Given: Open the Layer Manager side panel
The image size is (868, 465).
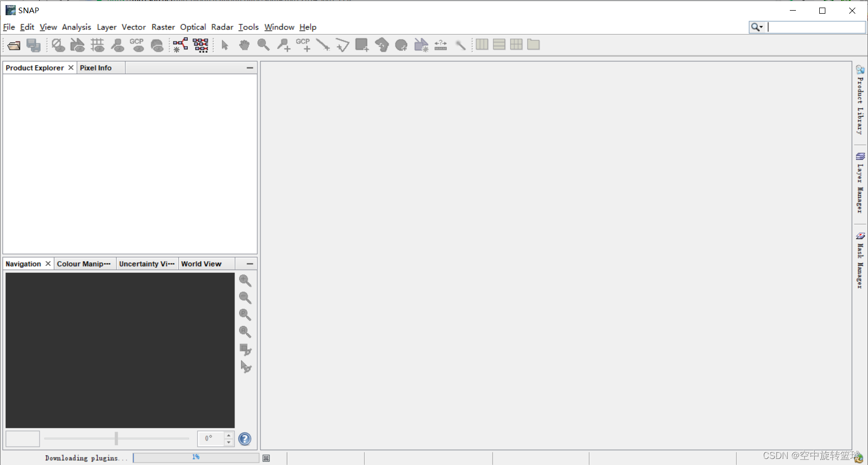Looking at the screenshot, I should [860, 183].
